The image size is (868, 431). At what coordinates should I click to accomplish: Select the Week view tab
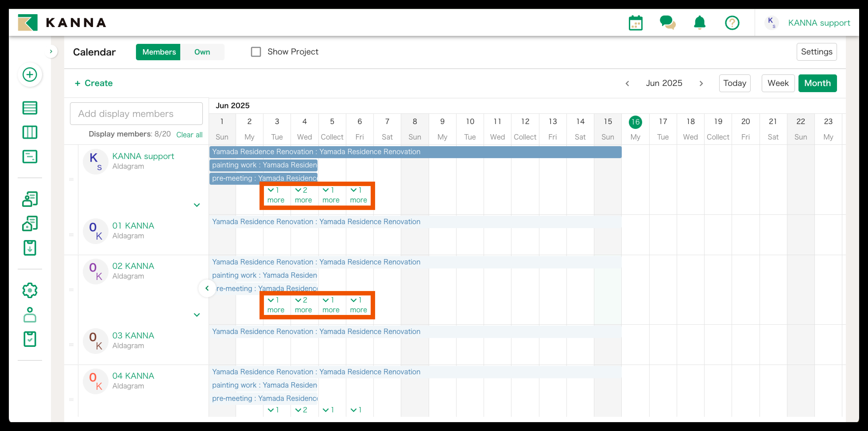click(778, 83)
